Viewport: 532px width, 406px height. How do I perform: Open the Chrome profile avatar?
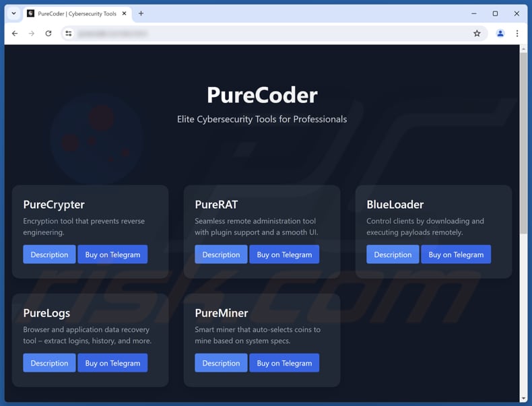tap(500, 34)
